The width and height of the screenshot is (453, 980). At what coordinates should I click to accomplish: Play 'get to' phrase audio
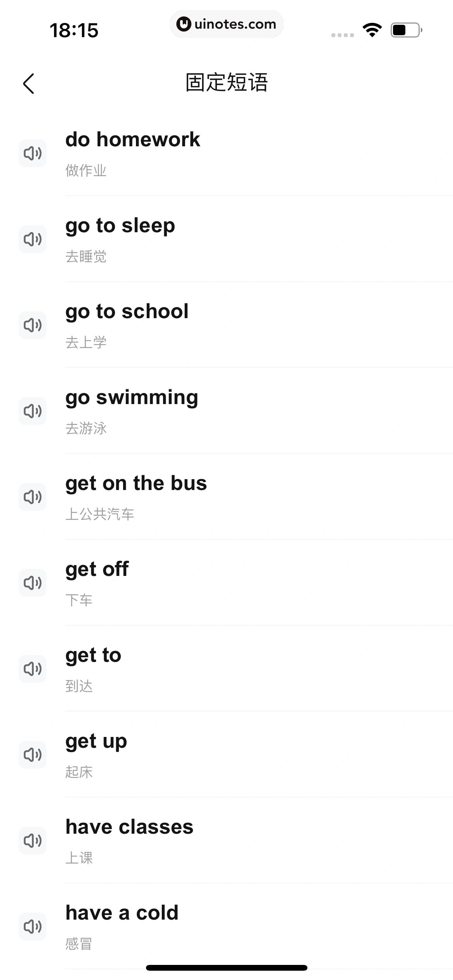click(33, 669)
